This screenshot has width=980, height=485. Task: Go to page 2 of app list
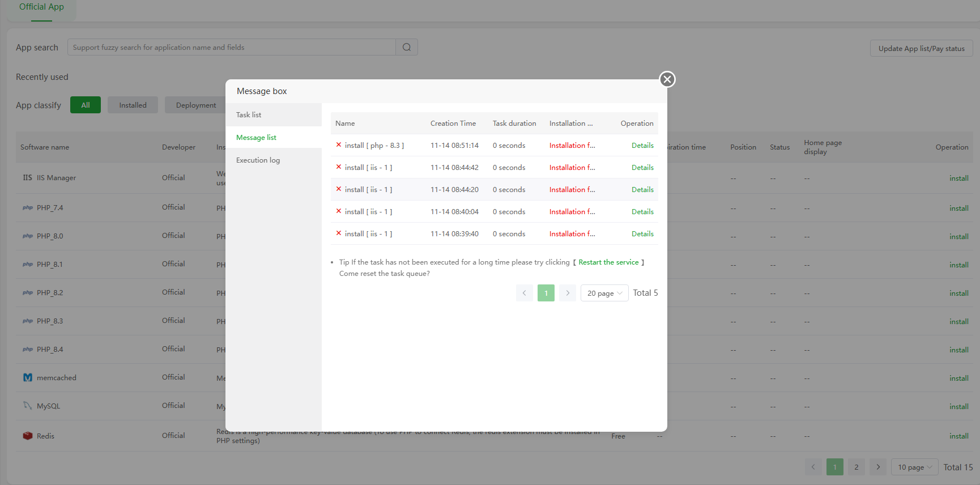pyautogui.click(x=857, y=467)
